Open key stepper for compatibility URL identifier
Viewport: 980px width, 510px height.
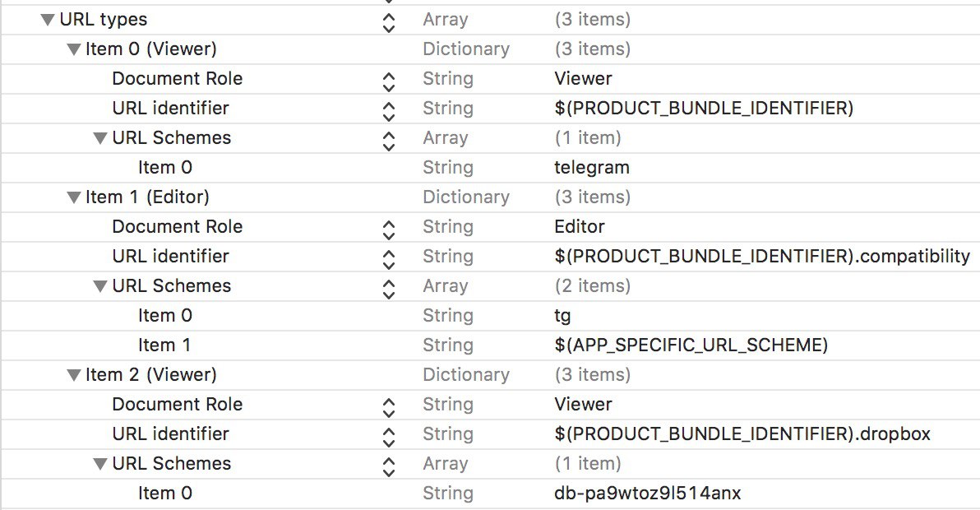[389, 259]
